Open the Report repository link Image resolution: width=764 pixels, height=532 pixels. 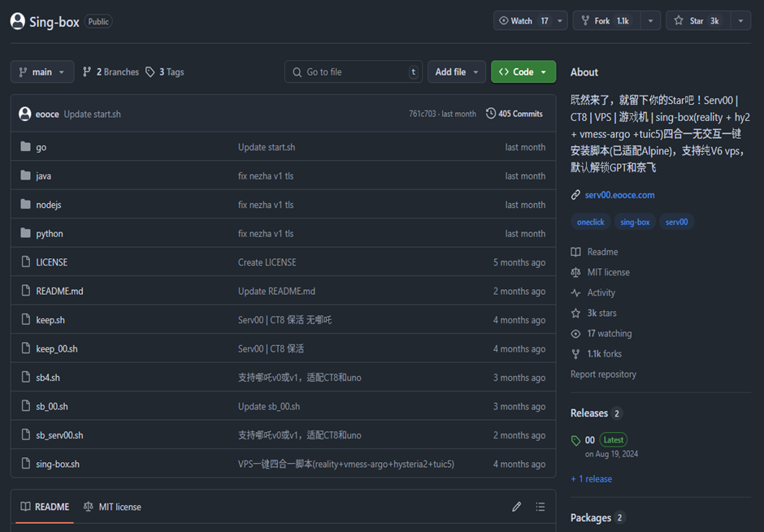[x=603, y=374]
